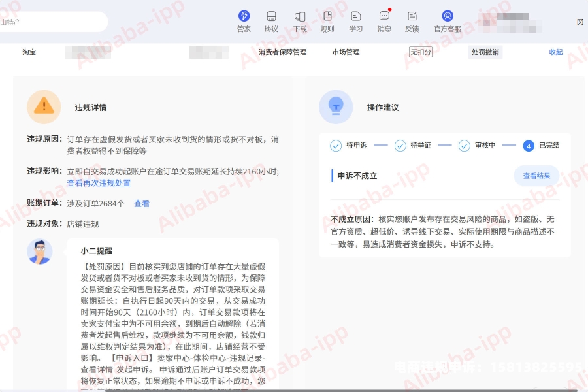Open the 协议 agreements icon

271,16
